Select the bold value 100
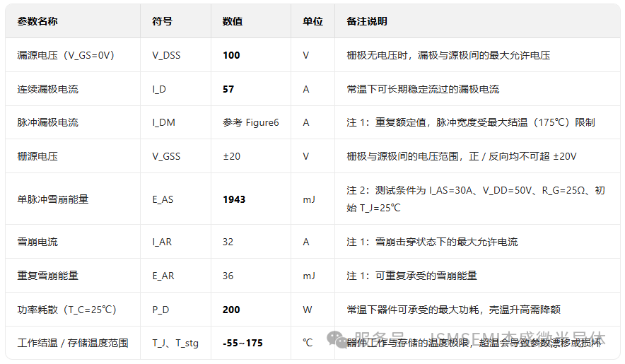The height and width of the screenshot is (364, 625). [x=231, y=55]
